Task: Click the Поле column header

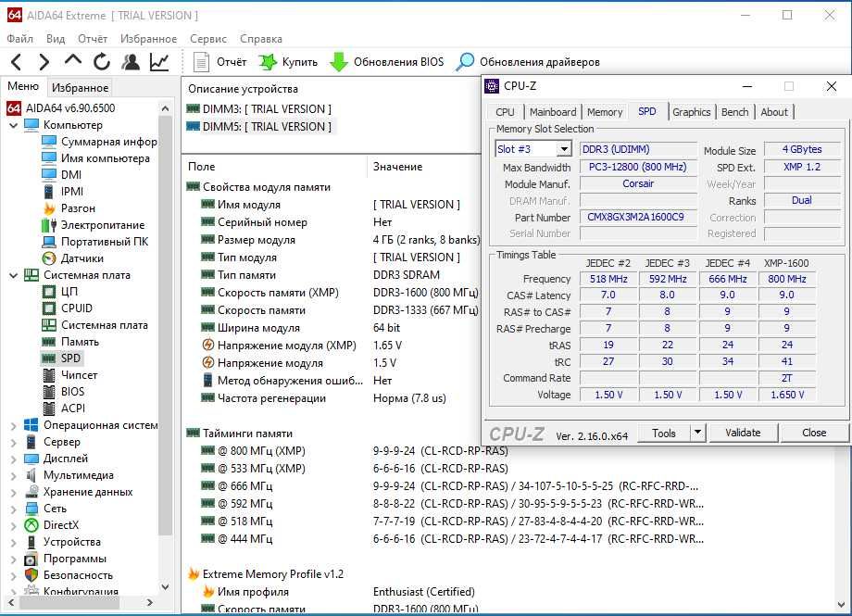Action: tap(275, 167)
